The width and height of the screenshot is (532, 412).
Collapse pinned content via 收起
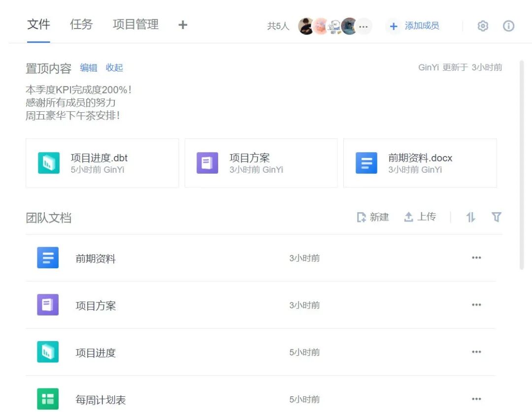coord(114,68)
